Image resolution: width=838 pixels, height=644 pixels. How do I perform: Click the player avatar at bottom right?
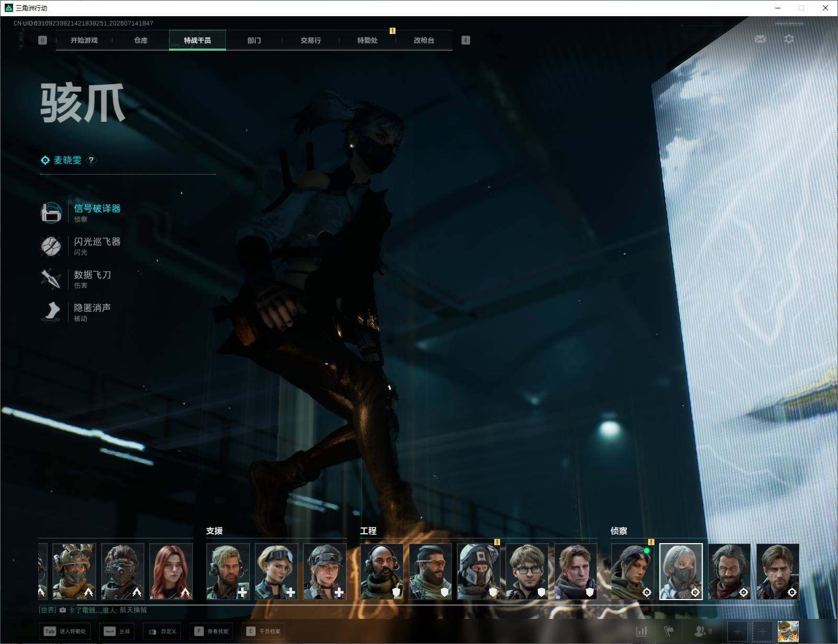point(788,631)
